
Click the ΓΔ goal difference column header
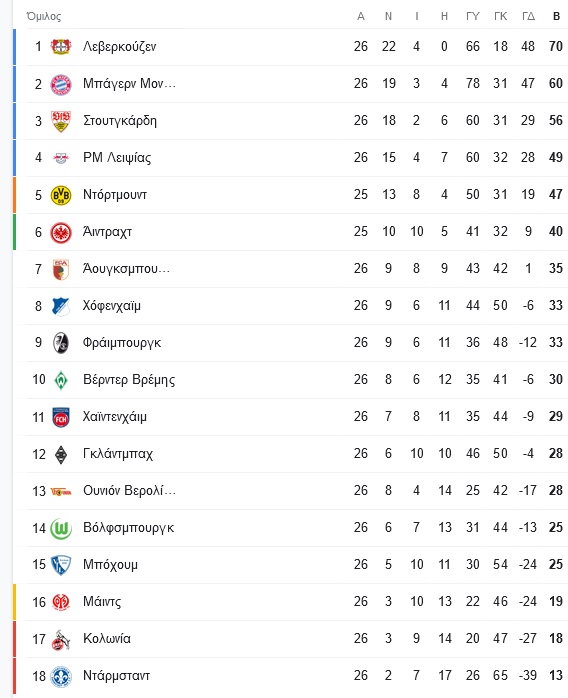point(528,16)
